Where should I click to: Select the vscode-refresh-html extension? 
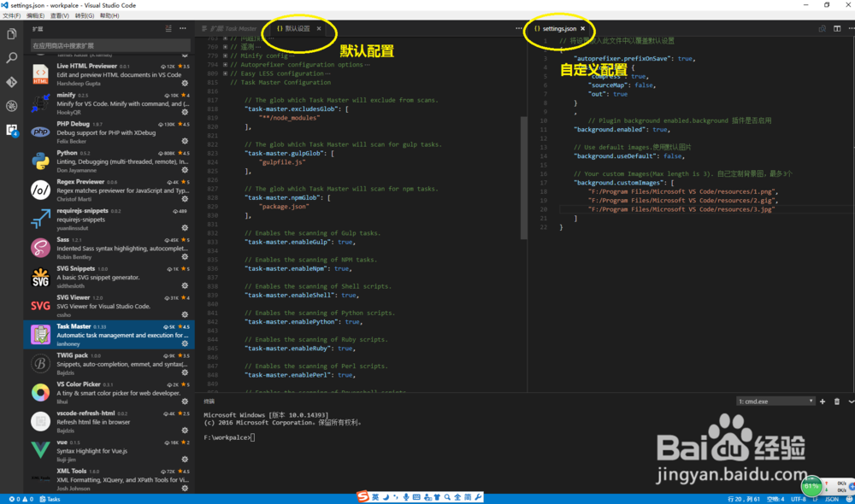point(109,421)
